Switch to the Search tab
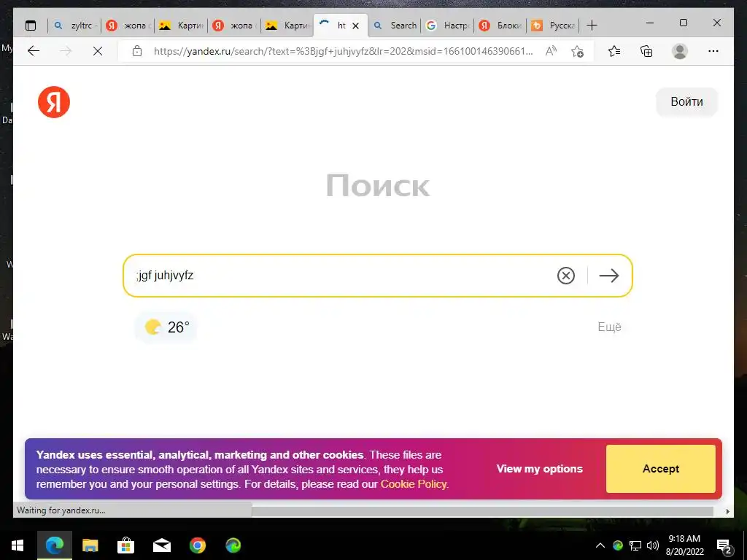 click(x=395, y=26)
